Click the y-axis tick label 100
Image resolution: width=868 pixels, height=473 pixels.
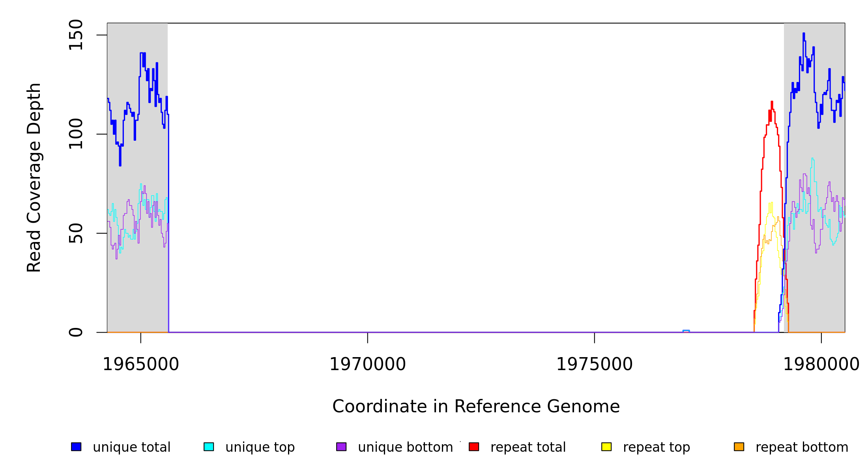pyautogui.click(x=76, y=134)
